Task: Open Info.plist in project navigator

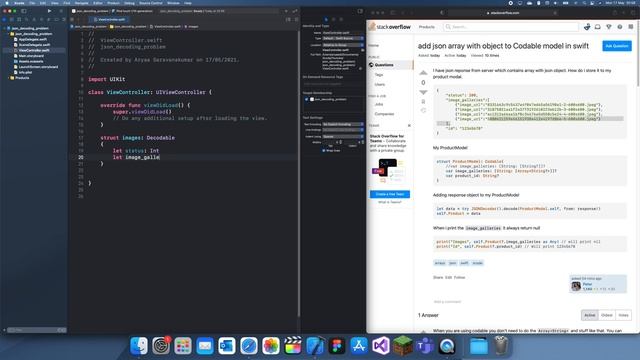Action: point(25,73)
